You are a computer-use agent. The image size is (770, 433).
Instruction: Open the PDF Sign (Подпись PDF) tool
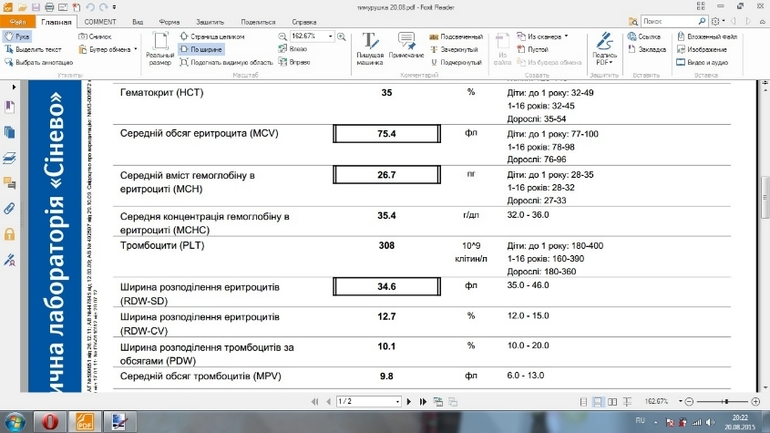pos(604,50)
